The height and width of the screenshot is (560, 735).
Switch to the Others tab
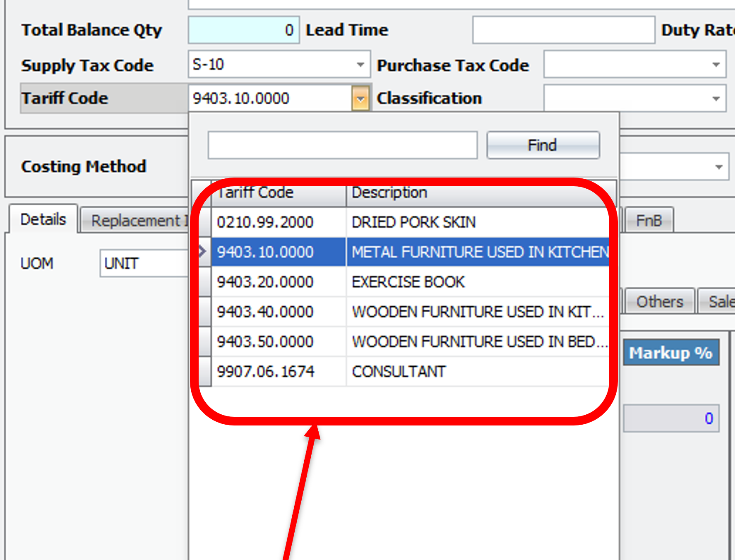click(x=659, y=302)
